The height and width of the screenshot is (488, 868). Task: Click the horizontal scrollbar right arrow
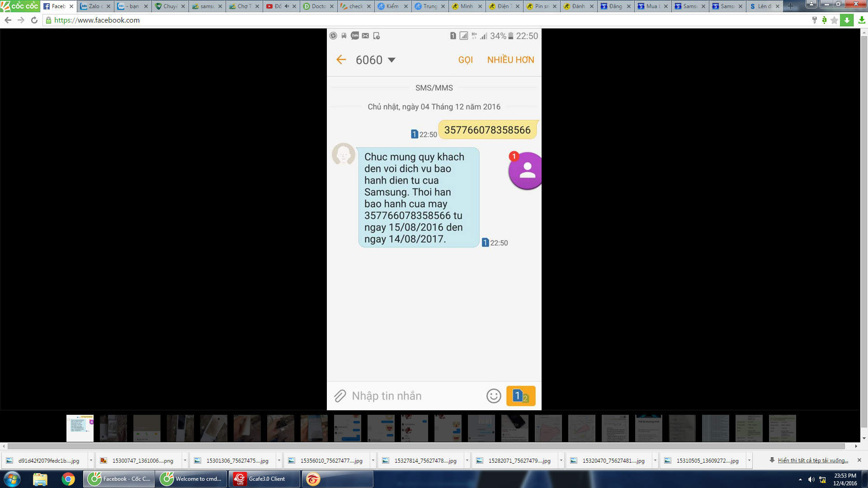click(x=856, y=446)
